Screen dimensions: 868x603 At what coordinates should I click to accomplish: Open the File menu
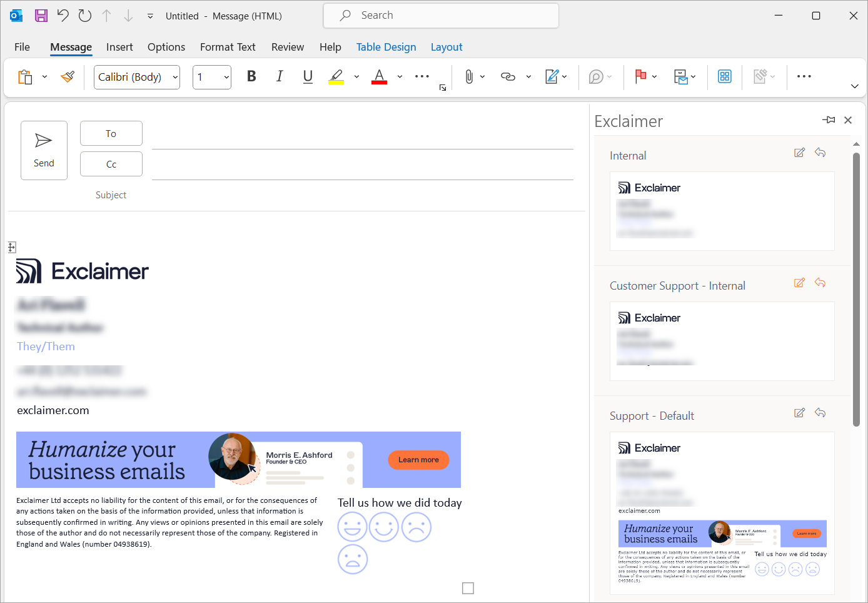pos(22,47)
